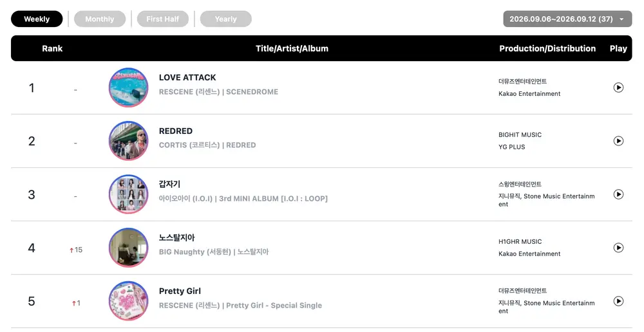This screenshot has height=332, width=644.
Task: Open the week range dropdown 2026.09.06~2026.09.12
Action: pyautogui.click(x=567, y=19)
